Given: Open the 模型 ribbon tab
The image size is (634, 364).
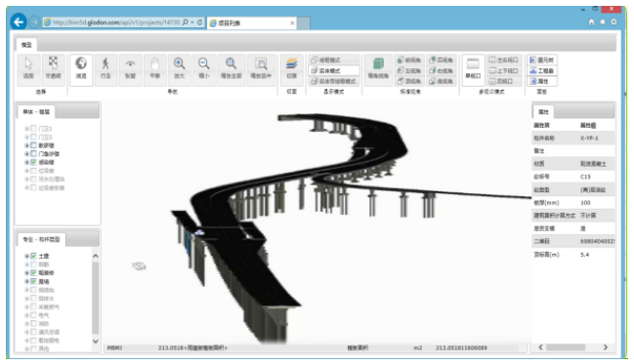Looking at the screenshot, I should coord(26,45).
